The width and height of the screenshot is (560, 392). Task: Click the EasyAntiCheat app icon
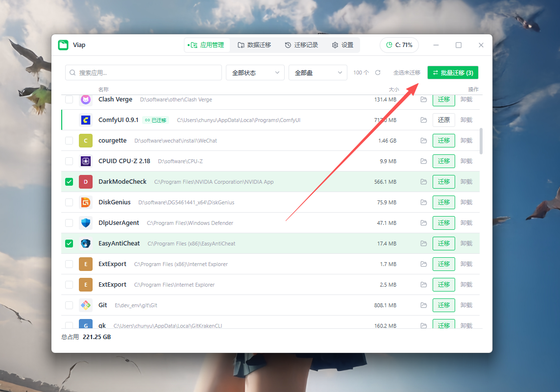coord(86,244)
